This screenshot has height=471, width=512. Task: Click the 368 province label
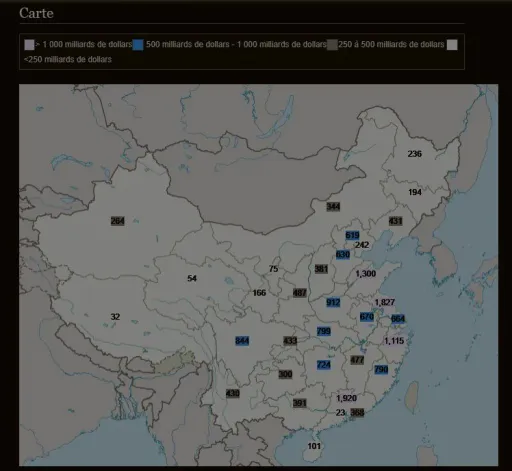pyautogui.click(x=357, y=413)
